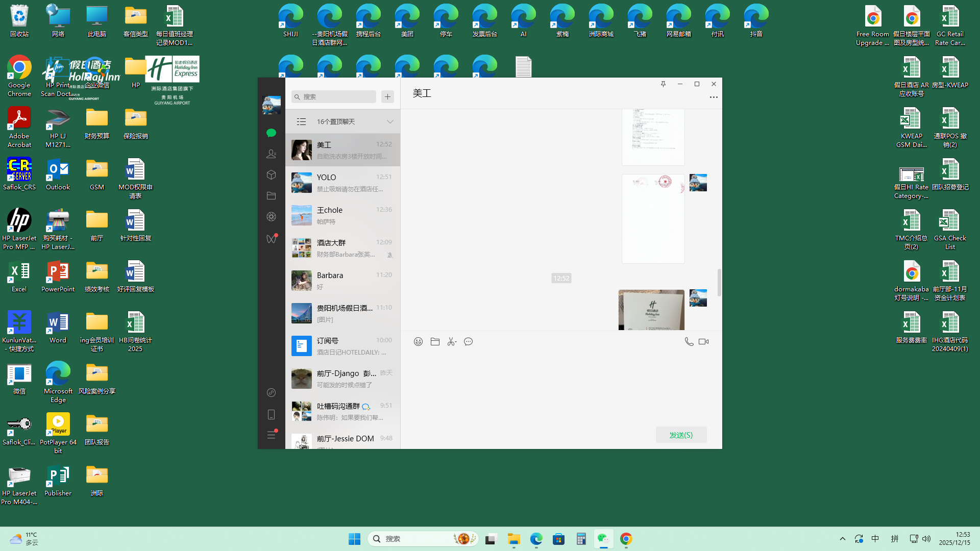This screenshot has width=980, height=551.
Task: Select the YOLO conversation
Action: click(342, 183)
